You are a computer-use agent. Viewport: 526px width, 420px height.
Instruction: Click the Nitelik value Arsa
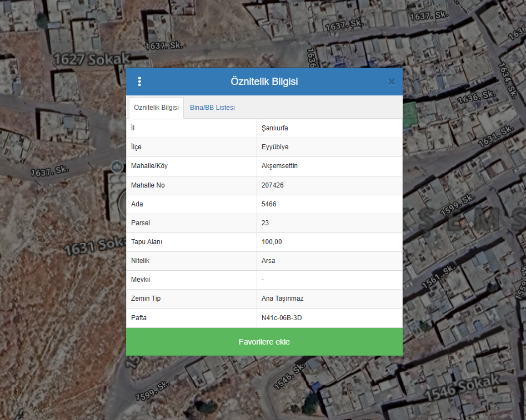pos(268,261)
